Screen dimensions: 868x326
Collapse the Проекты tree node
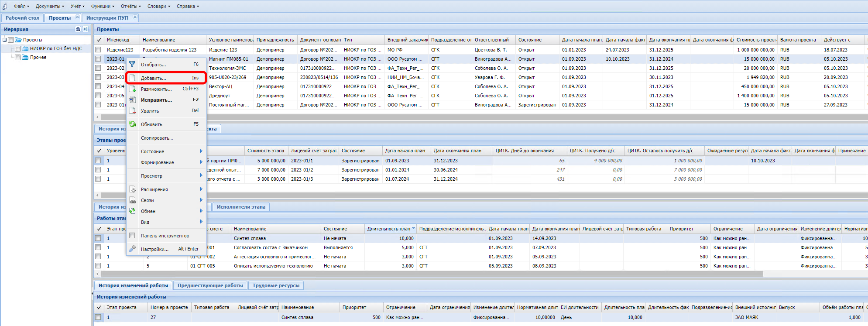tap(4, 40)
